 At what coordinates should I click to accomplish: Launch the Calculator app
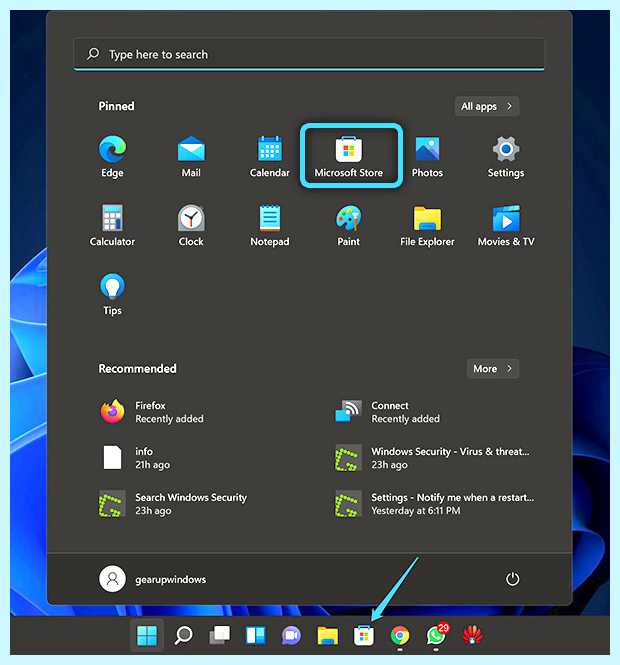click(x=112, y=225)
